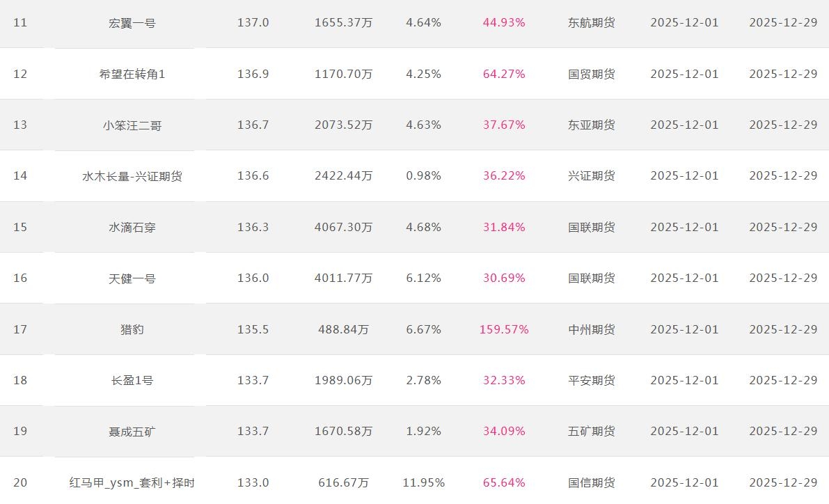Image resolution: width=829 pixels, height=504 pixels.
Task: Open the 猎豹 account entry
Action: (132, 329)
